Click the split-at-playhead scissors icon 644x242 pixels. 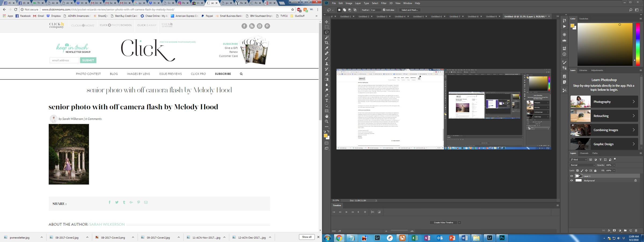(372, 212)
